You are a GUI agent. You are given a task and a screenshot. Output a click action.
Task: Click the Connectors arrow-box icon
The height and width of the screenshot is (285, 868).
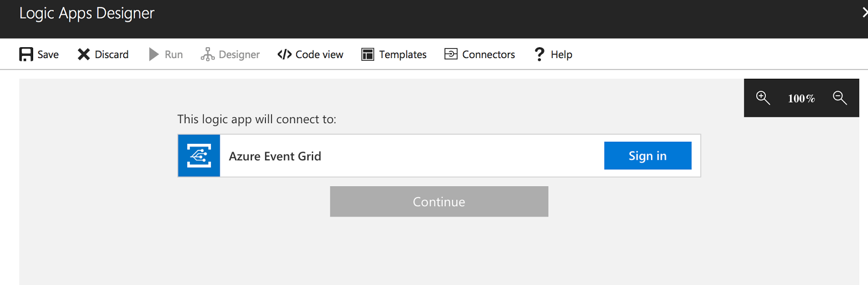point(451,54)
